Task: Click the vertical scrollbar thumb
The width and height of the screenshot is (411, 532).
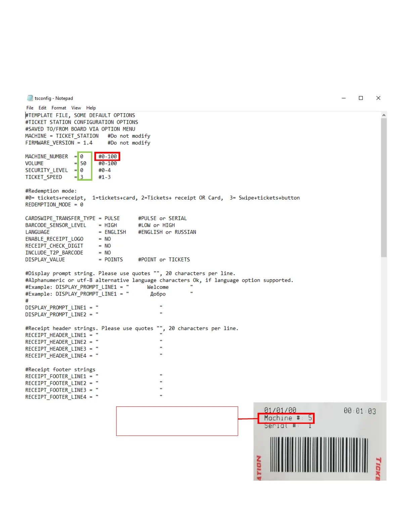Action: 384,187
